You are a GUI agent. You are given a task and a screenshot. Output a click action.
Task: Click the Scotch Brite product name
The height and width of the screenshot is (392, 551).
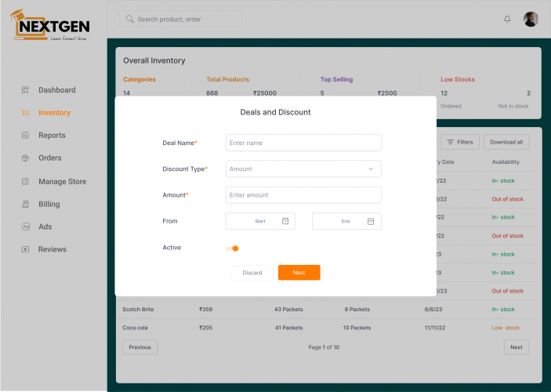(138, 310)
